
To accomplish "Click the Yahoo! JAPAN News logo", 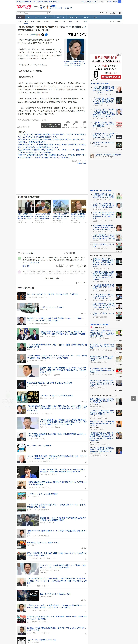I will pos(27,7).
